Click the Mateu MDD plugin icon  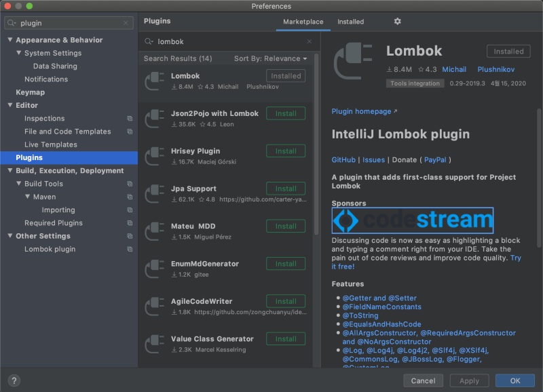pyautogui.click(x=155, y=231)
